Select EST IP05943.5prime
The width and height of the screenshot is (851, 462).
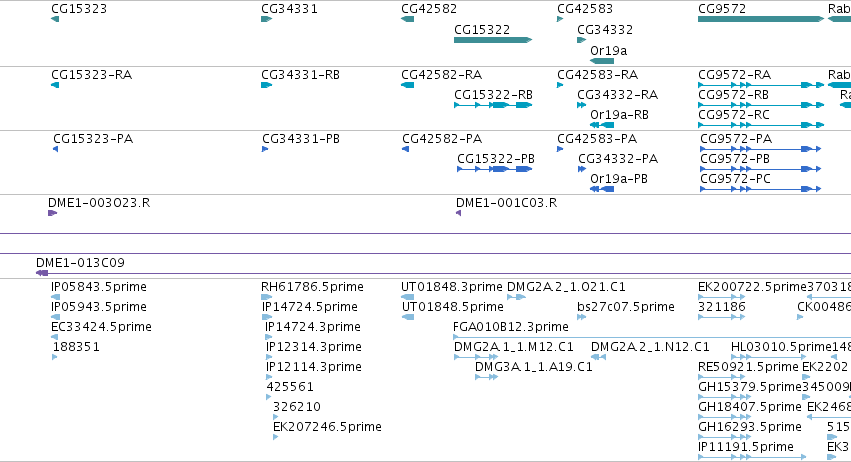[99, 307]
